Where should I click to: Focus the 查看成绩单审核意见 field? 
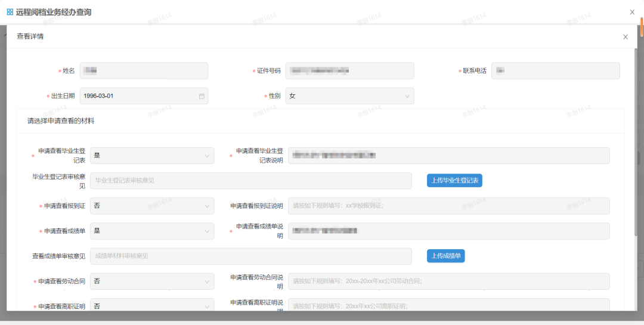point(251,256)
